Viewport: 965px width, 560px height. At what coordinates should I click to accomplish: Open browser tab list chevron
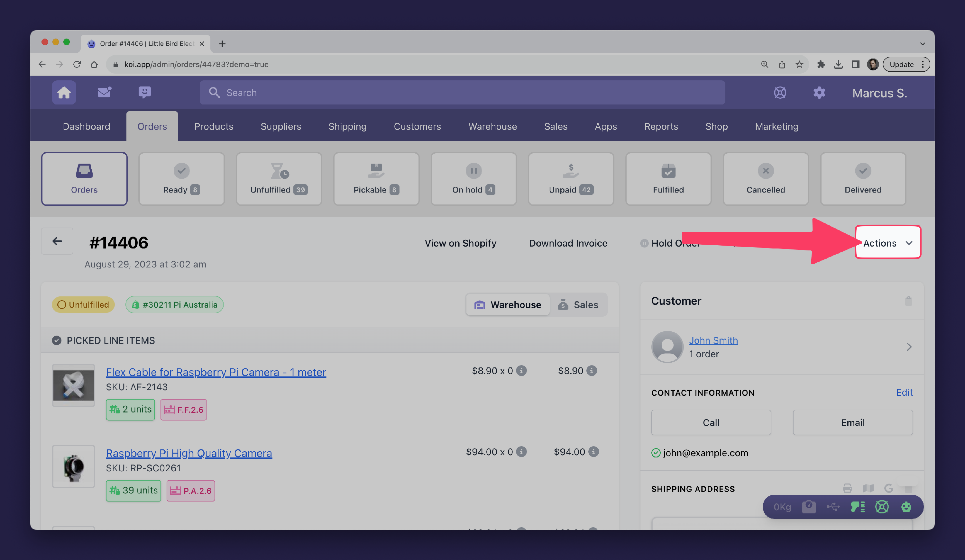[923, 44]
